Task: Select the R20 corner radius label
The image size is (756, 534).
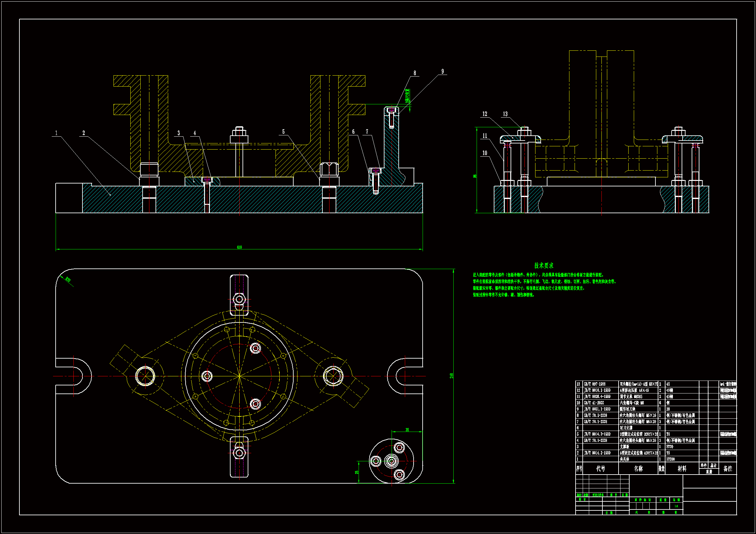Action: tap(68, 280)
